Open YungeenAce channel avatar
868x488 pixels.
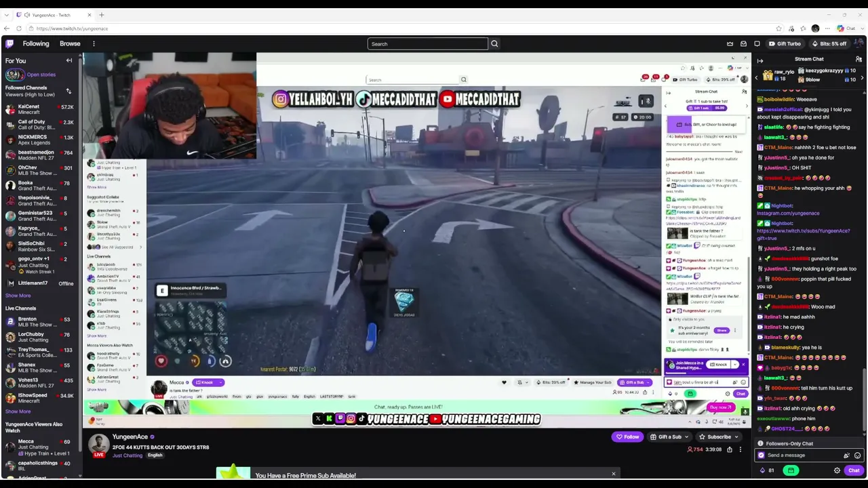coord(99,443)
